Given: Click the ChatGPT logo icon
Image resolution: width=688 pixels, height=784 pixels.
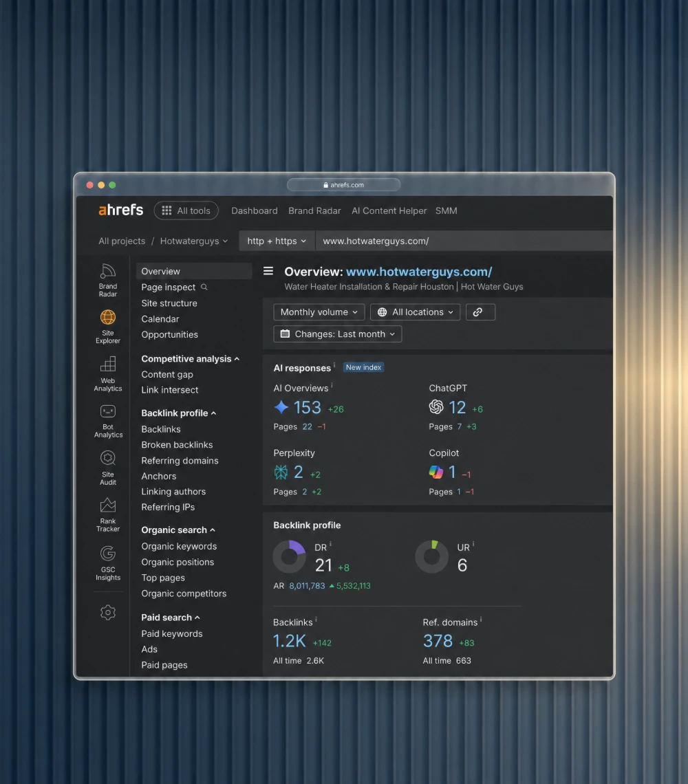Looking at the screenshot, I should click(436, 407).
